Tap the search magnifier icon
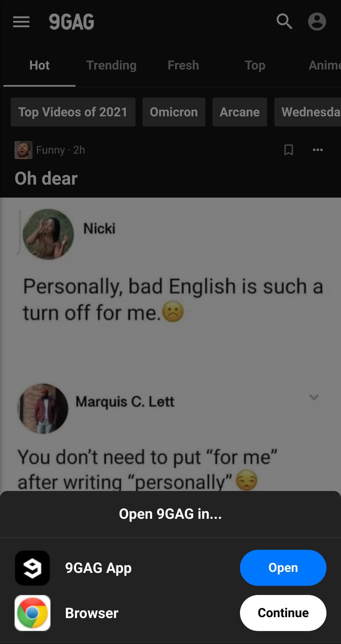This screenshot has height=644, width=341. 284,21
